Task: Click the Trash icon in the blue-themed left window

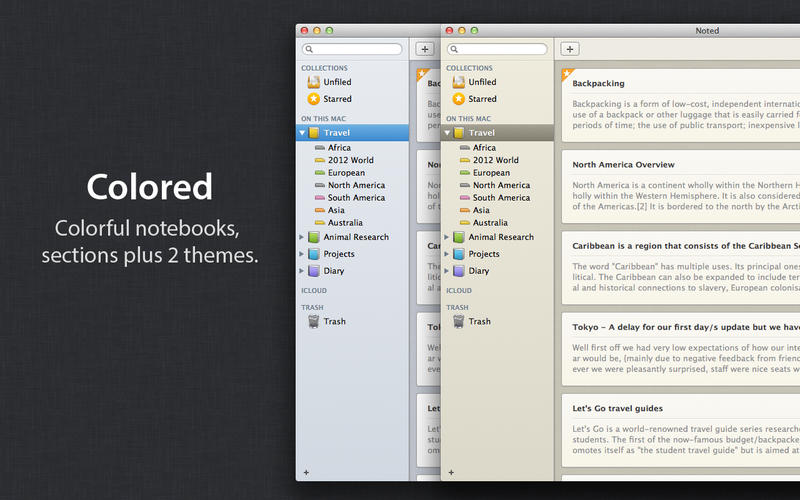Action: pos(314,321)
